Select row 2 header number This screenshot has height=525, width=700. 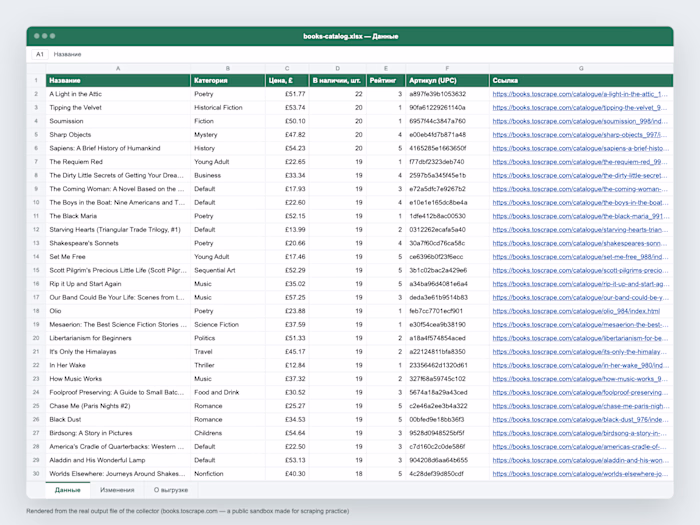pos(36,94)
